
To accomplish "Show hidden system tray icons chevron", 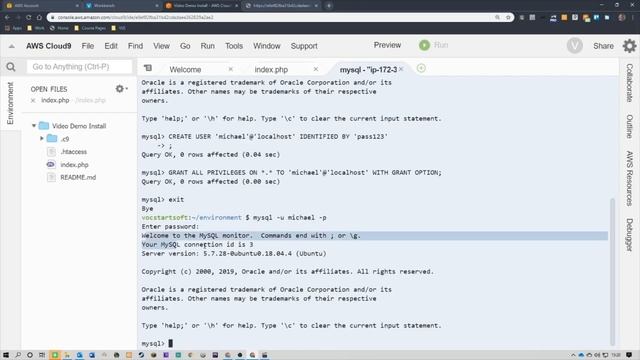I will pos(573,355).
